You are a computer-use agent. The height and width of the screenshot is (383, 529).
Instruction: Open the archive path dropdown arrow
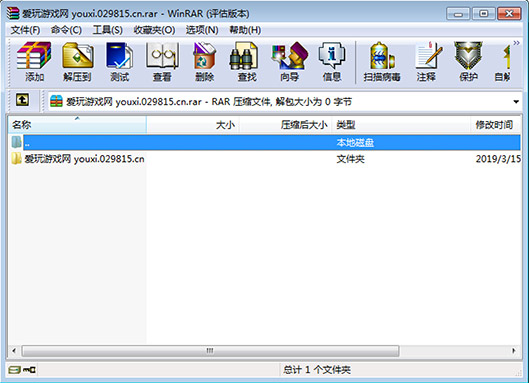(x=516, y=102)
